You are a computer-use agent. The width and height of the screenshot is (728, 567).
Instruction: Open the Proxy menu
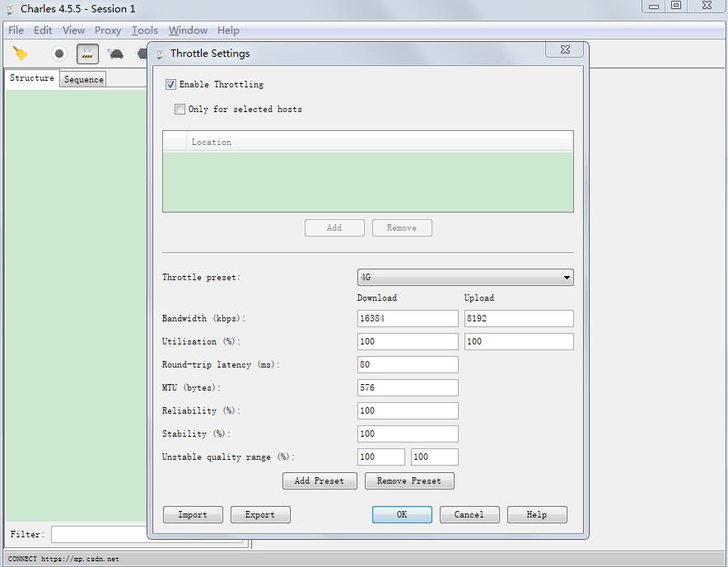coord(108,30)
